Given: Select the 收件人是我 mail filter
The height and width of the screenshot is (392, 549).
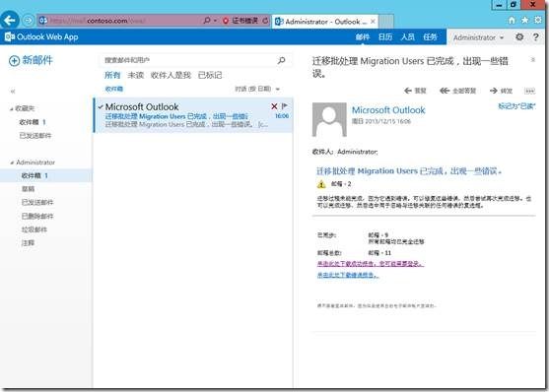Looking at the screenshot, I should coord(171,75).
